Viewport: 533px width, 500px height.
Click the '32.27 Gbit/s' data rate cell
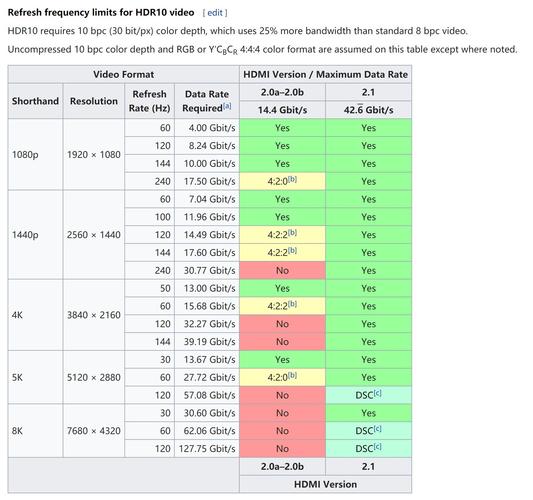point(207,324)
